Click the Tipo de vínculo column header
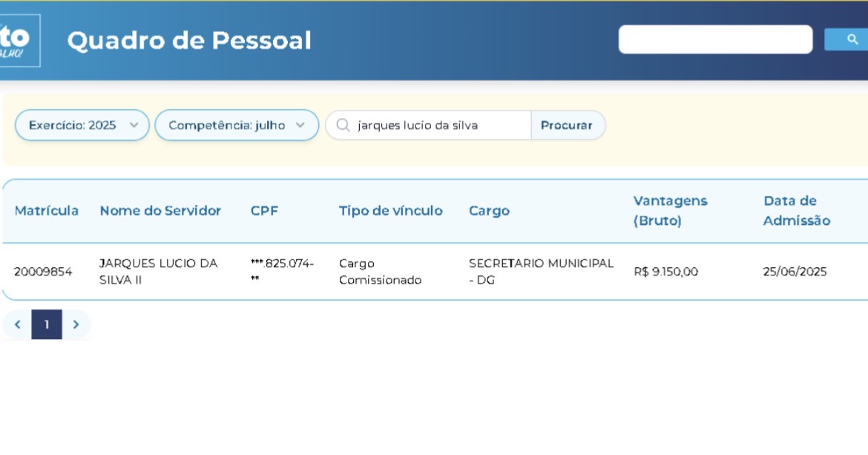868x455 pixels. (x=391, y=210)
